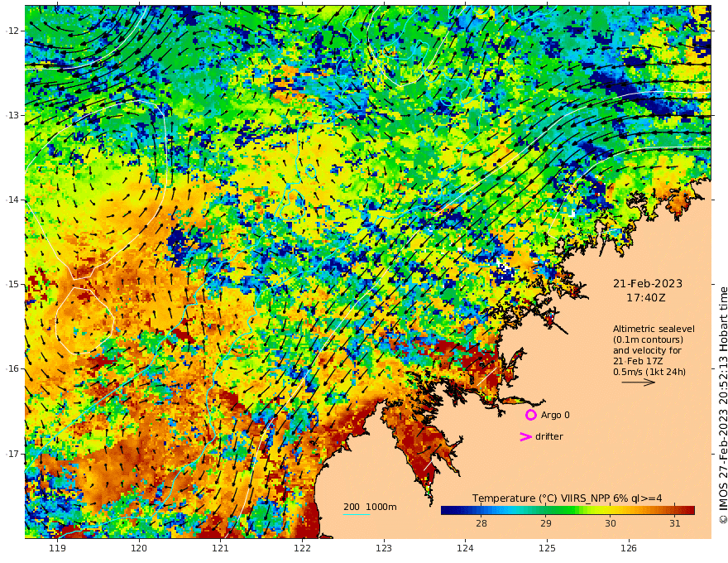Click the '21-Feb 17Z' legend line

click(x=638, y=361)
